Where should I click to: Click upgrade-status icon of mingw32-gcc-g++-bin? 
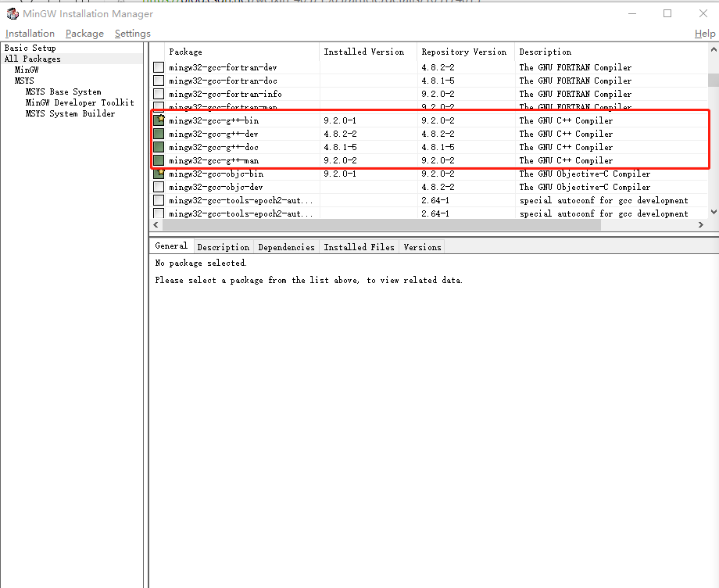(159, 120)
